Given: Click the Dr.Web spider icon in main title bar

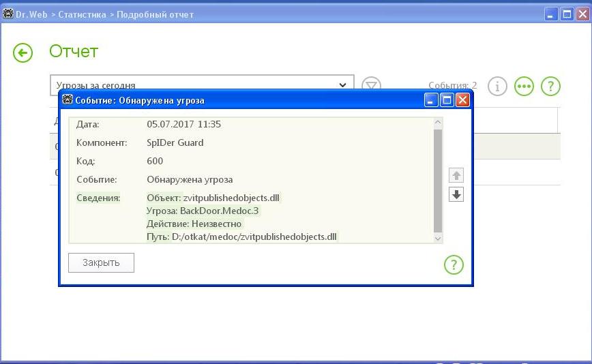Looking at the screenshot, I should pos(8,14).
